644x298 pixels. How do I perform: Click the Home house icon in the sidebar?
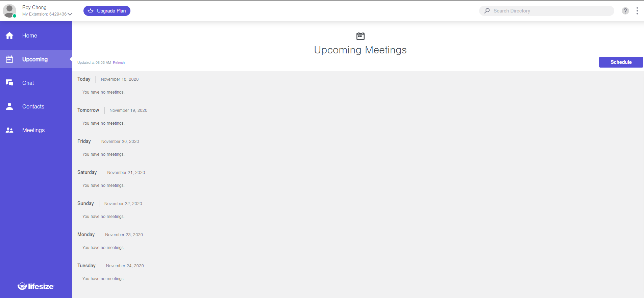pyautogui.click(x=9, y=35)
